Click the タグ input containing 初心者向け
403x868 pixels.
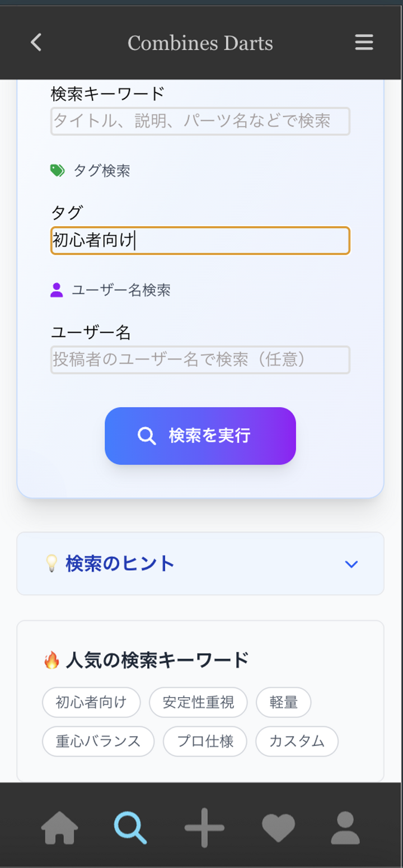200,241
